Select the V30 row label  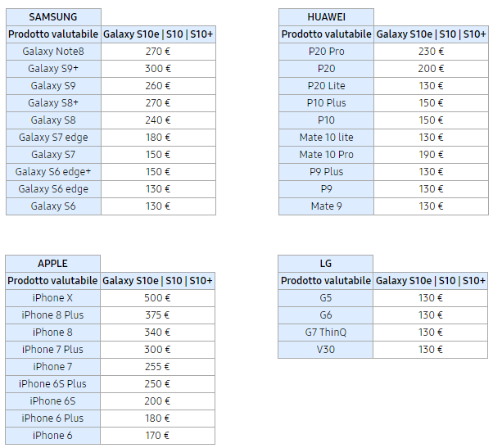(325, 350)
